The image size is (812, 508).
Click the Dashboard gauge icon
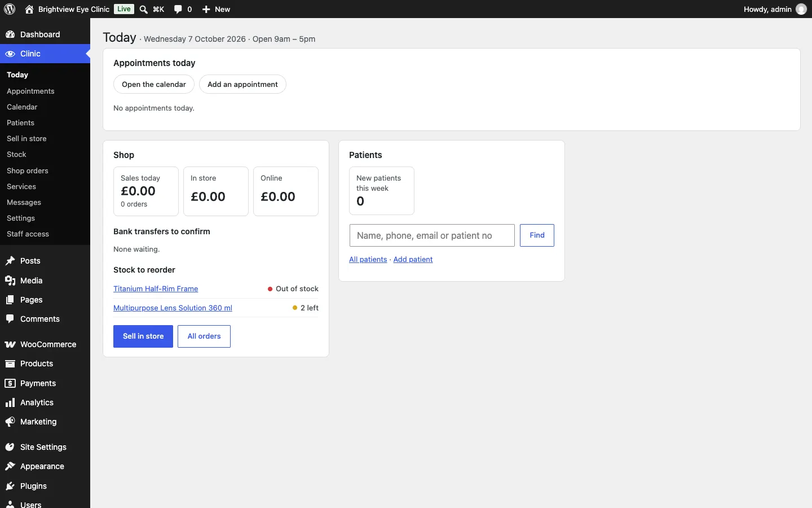click(x=10, y=34)
